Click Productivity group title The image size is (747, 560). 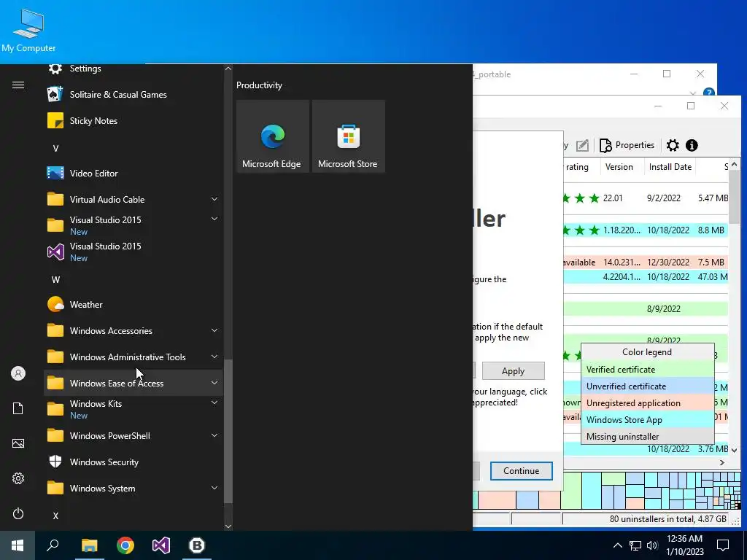coord(259,85)
